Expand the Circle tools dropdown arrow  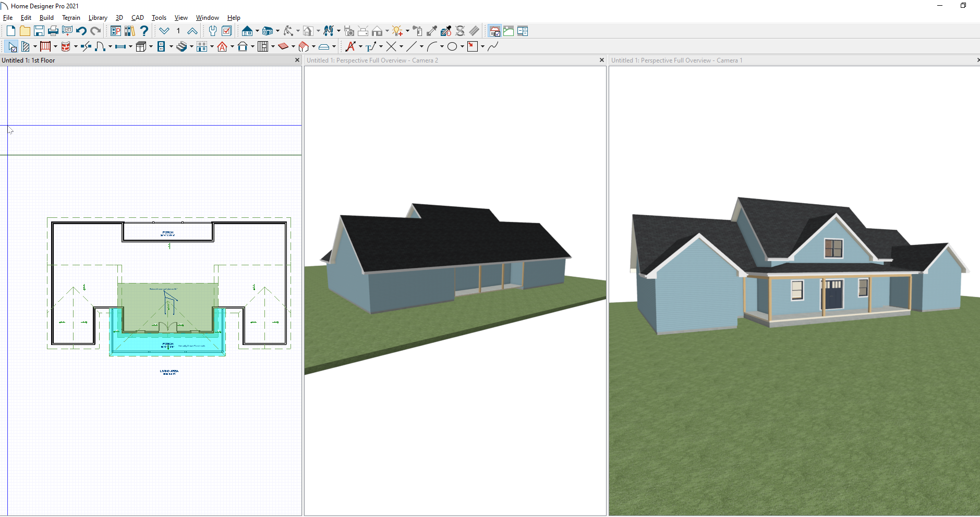(x=462, y=47)
